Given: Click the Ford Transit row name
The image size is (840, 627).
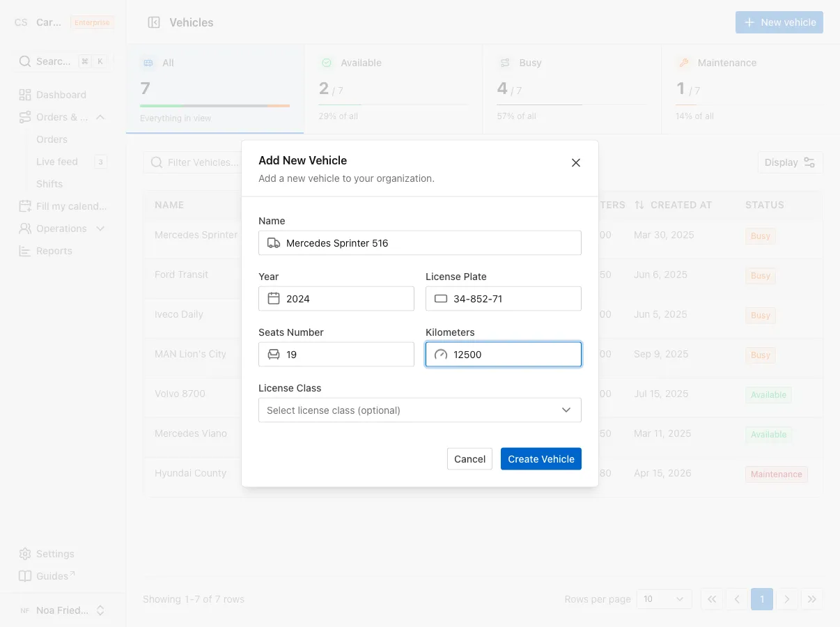Looking at the screenshot, I should pyautogui.click(x=181, y=274).
